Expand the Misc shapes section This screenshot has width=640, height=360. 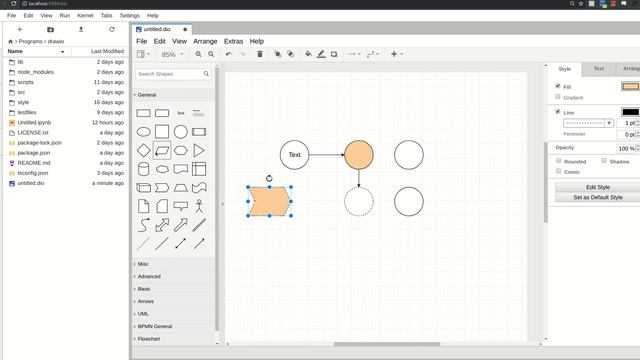coord(173,264)
